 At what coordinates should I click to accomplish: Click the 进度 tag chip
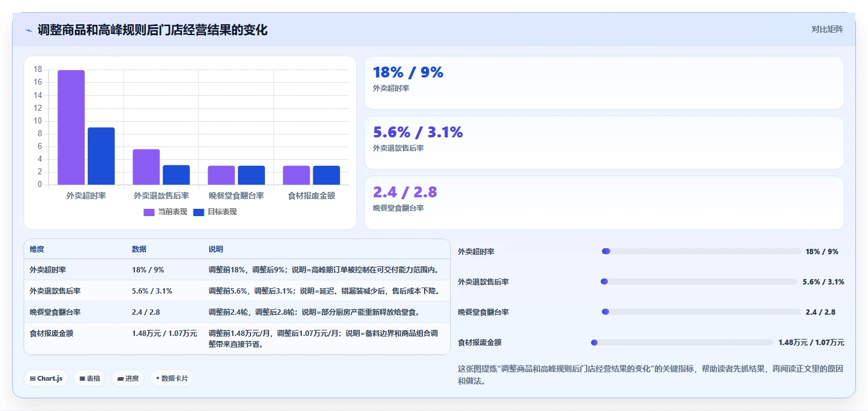click(x=128, y=378)
